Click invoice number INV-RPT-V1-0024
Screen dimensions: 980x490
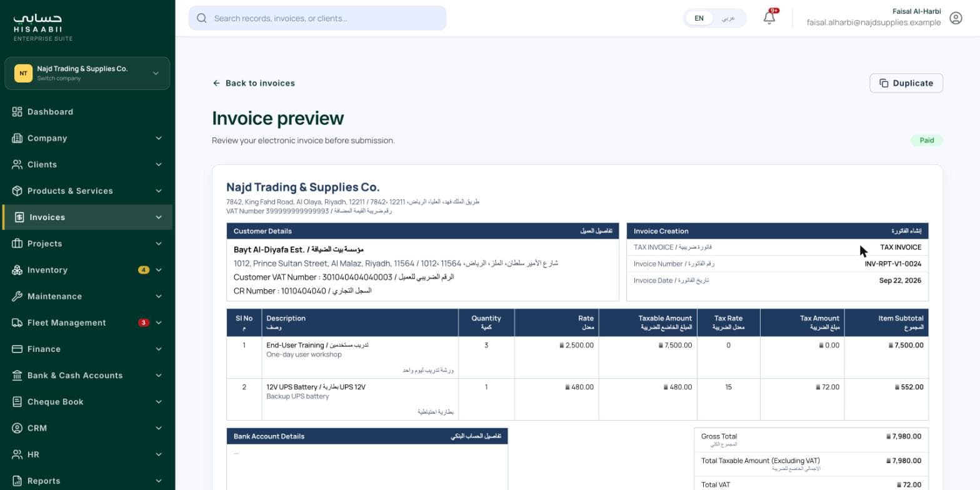(x=893, y=264)
